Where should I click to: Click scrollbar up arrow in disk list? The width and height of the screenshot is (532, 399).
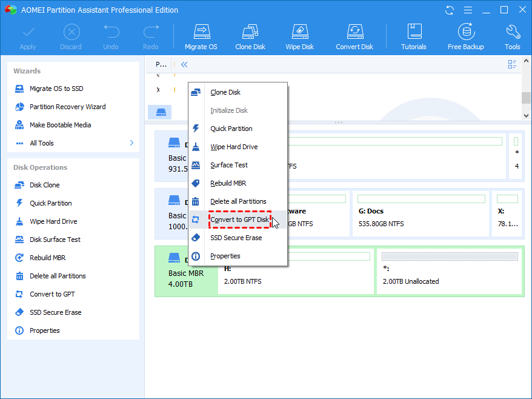point(526,61)
